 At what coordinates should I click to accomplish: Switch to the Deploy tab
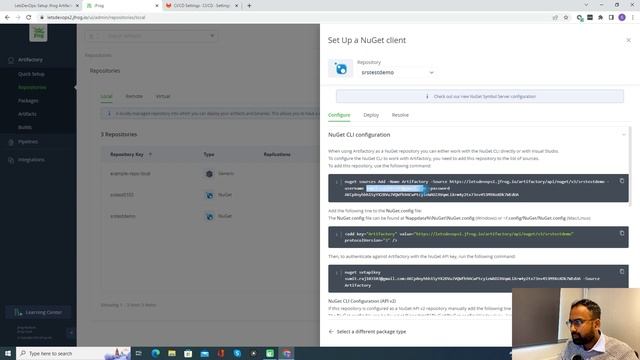coord(371,115)
